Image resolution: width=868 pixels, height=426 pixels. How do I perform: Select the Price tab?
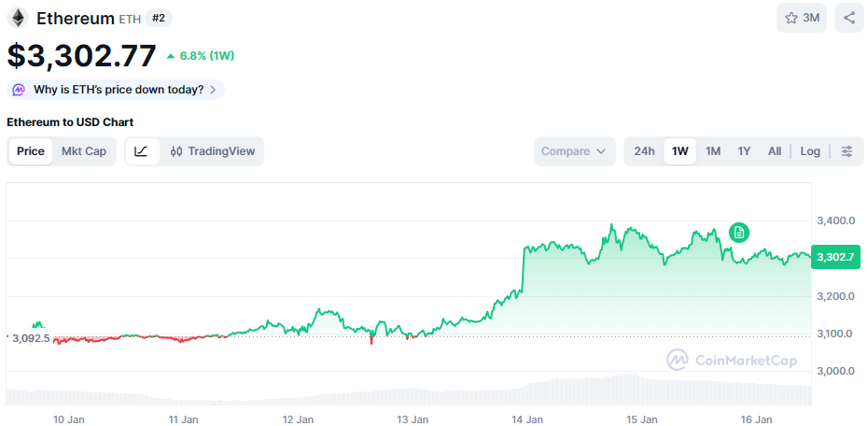[x=31, y=151]
